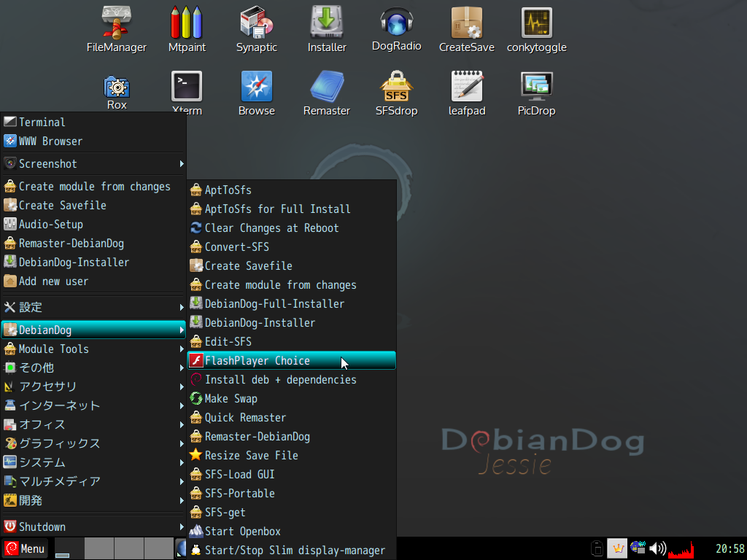747x560 pixels.
Task: Click the wireless network tray icon
Action: tap(638, 548)
